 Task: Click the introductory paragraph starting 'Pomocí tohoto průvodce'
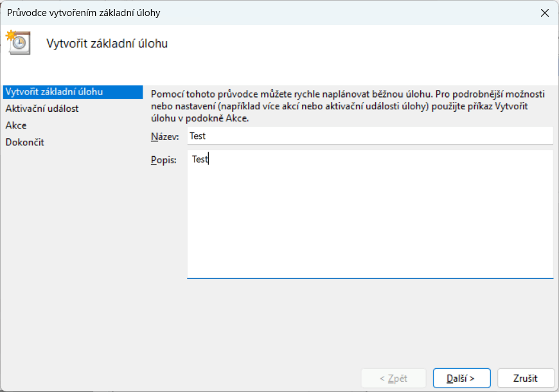(347, 106)
